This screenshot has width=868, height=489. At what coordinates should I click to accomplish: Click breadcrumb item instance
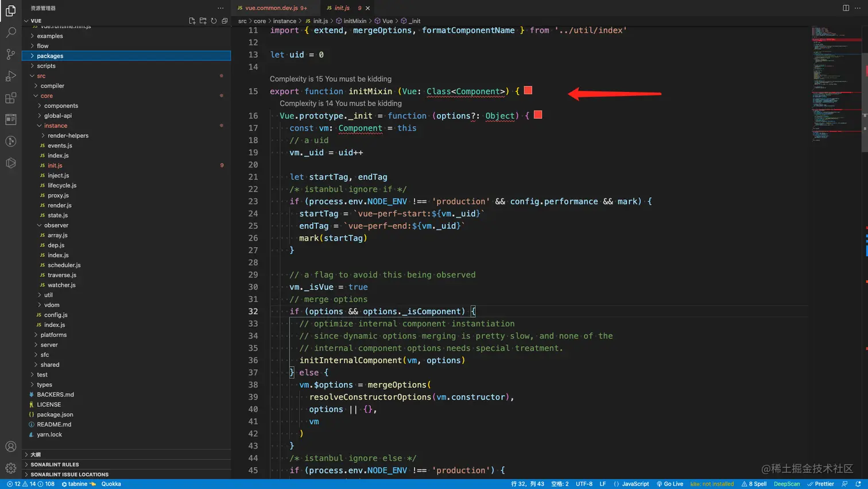tap(285, 21)
